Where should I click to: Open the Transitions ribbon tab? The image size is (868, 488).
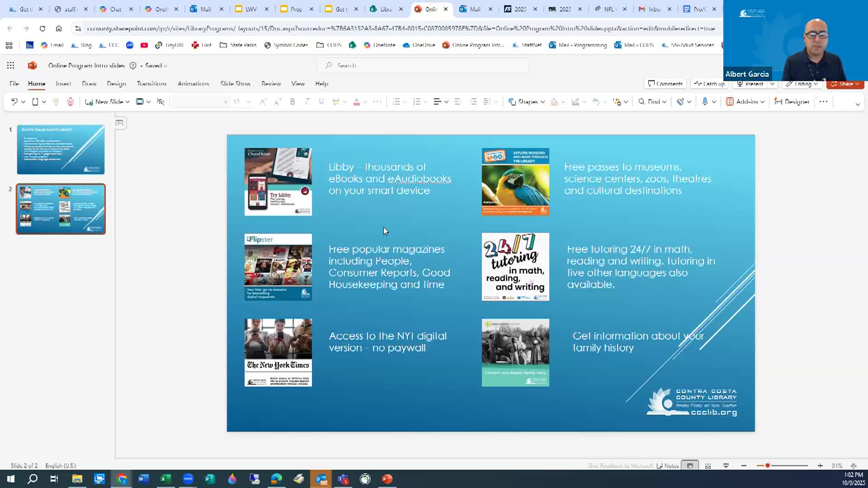pyautogui.click(x=151, y=84)
